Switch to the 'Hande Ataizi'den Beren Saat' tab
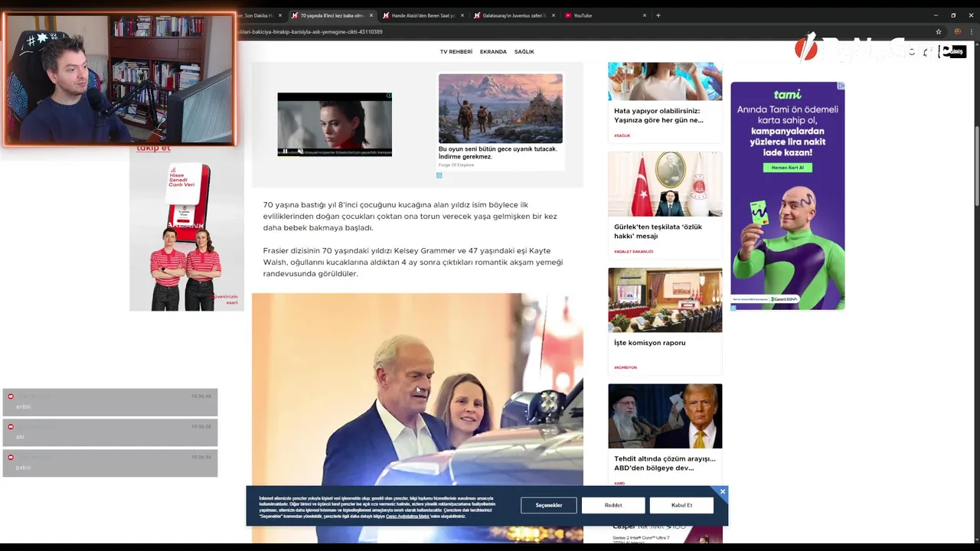Viewport: 980px width, 551px height. point(423,15)
